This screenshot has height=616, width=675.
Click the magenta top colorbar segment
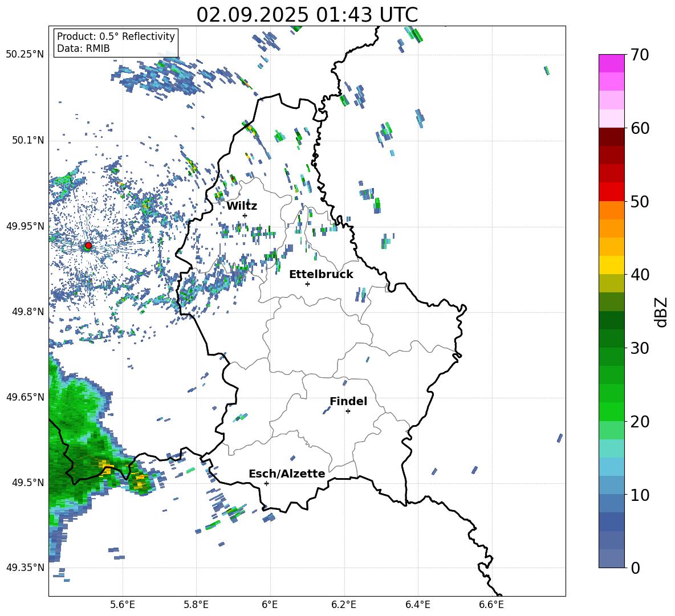(x=611, y=63)
